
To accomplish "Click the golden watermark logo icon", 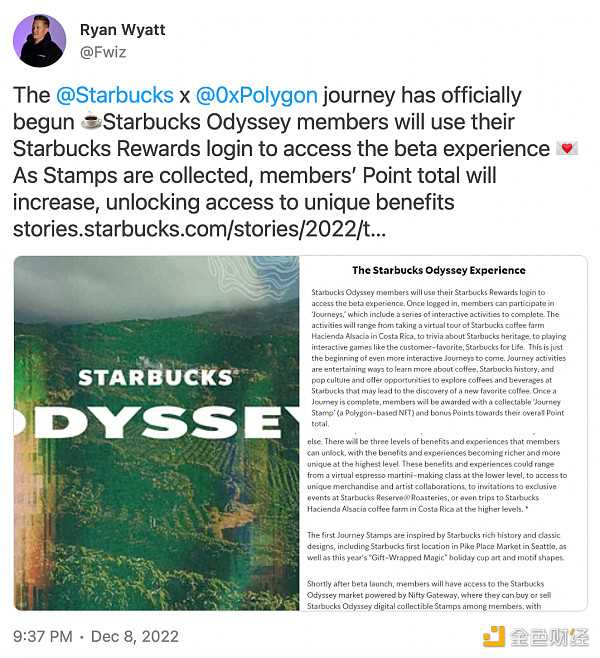I will pyautogui.click(x=493, y=636).
